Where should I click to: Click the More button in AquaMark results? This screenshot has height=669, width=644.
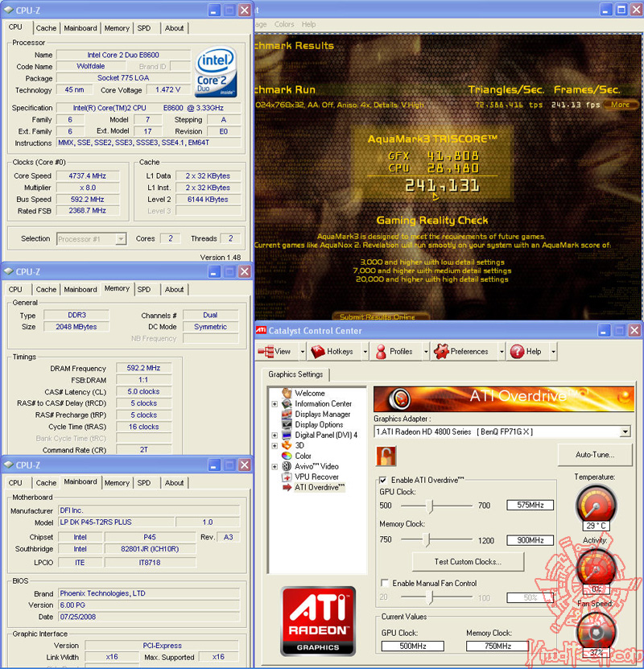pyautogui.click(x=621, y=105)
